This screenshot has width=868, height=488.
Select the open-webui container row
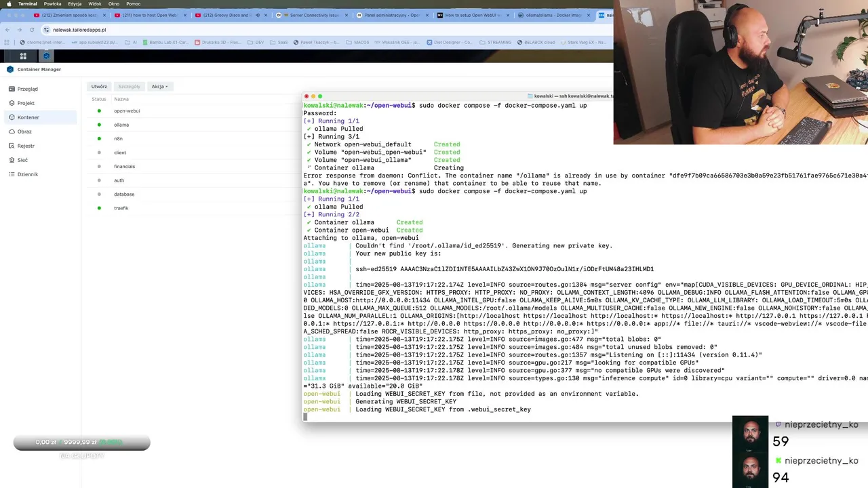coord(195,111)
